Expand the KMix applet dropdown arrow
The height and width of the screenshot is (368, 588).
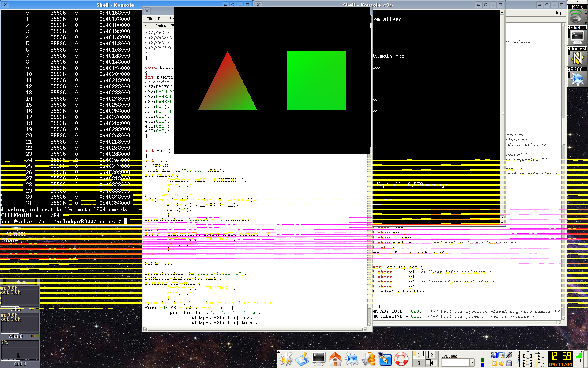(586, 23)
